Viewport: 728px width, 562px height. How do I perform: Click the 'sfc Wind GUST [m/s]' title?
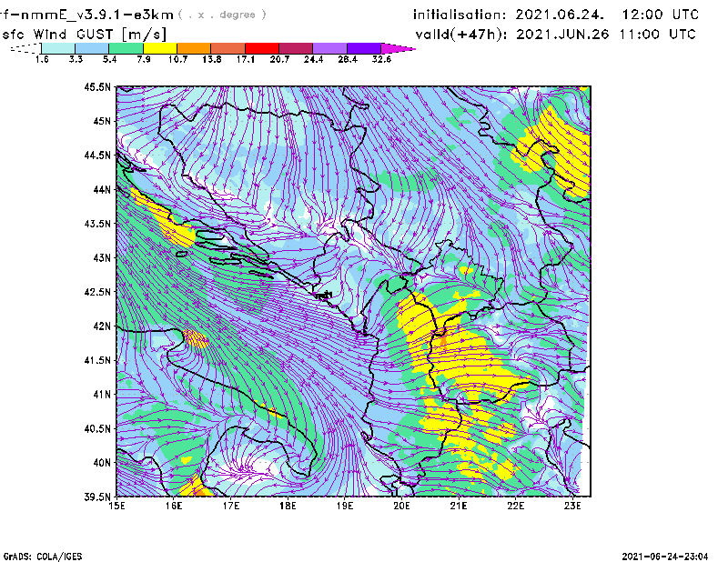pyautogui.click(x=84, y=35)
